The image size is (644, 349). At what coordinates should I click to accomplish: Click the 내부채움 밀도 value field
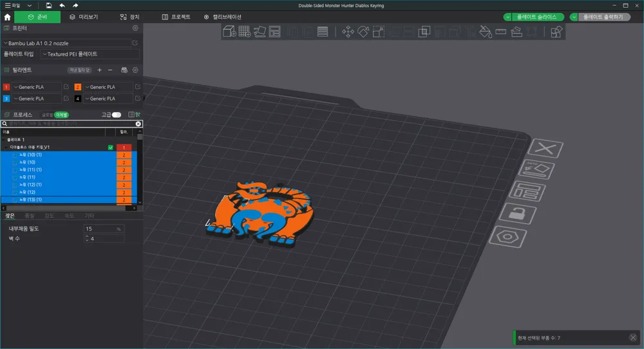(x=104, y=229)
